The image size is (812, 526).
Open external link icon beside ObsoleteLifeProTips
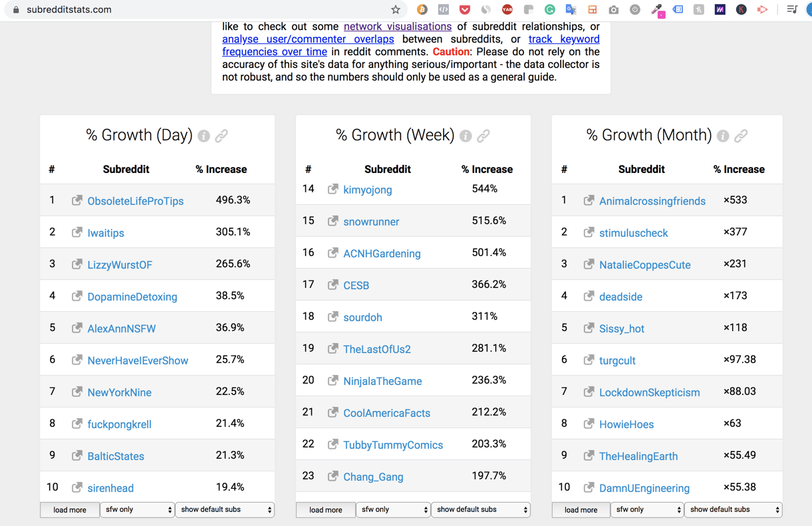tap(77, 200)
